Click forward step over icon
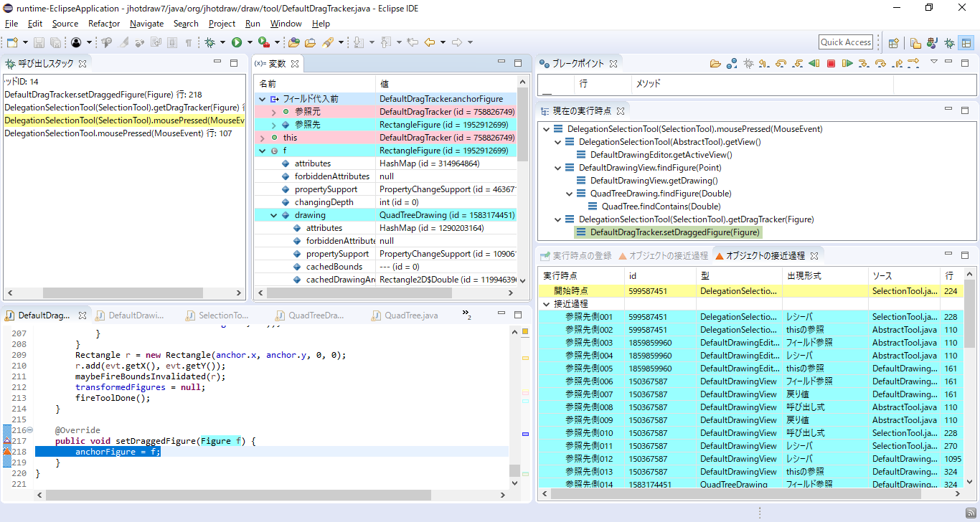The height and width of the screenshot is (522, 980). point(880,63)
